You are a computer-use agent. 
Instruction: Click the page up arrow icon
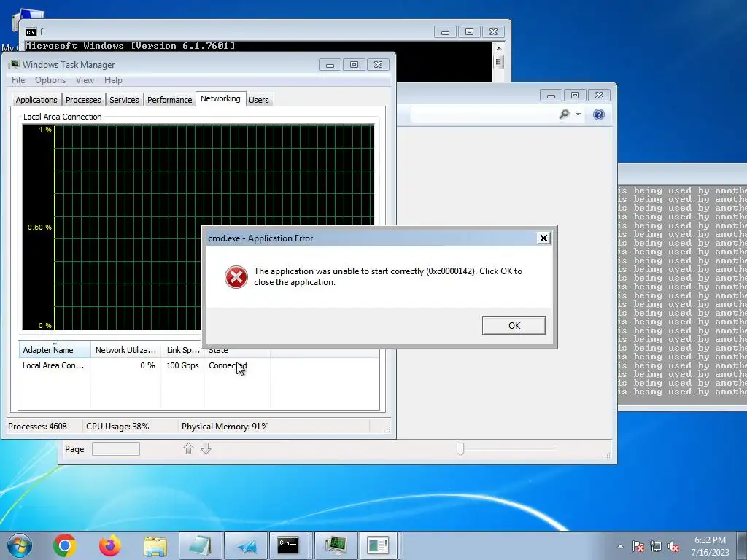[188, 448]
